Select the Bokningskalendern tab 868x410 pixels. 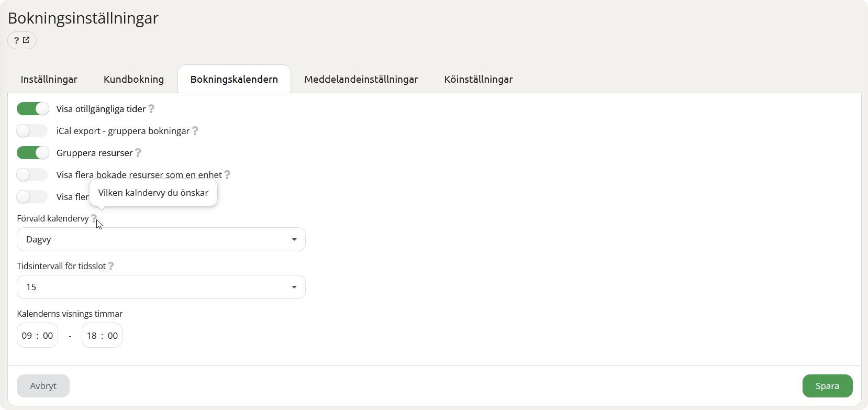(x=234, y=79)
